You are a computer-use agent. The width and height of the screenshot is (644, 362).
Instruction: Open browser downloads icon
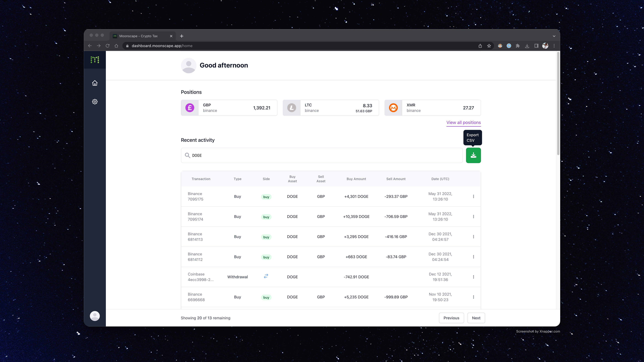pyautogui.click(x=527, y=46)
